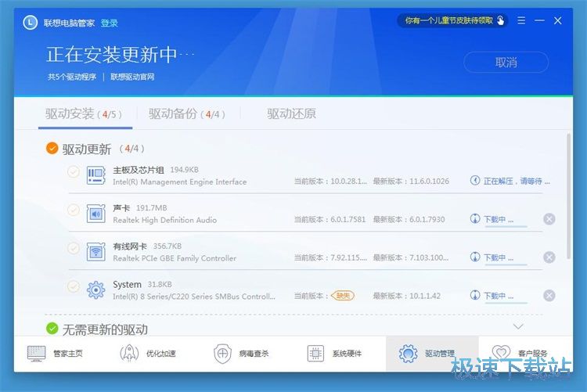Click download status icon for System row
Viewport: 587px width, 392px height.
[475, 295]
